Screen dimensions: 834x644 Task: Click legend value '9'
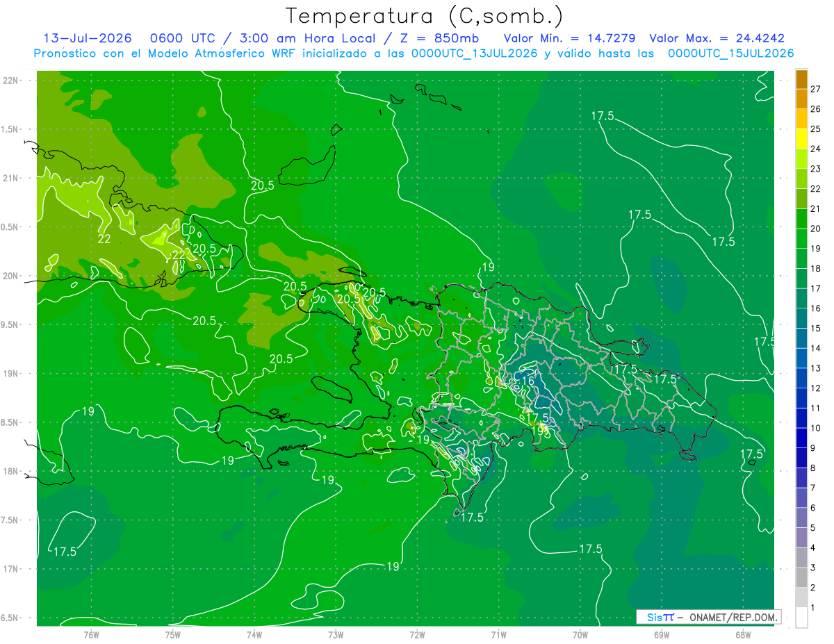pyautogui.click(x=814, y=448)
